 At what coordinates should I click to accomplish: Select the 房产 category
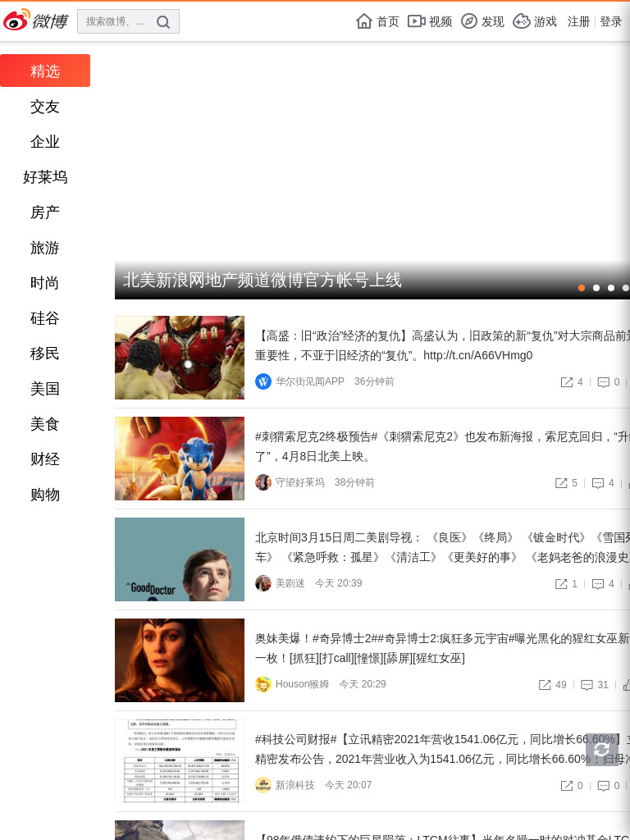45,212
